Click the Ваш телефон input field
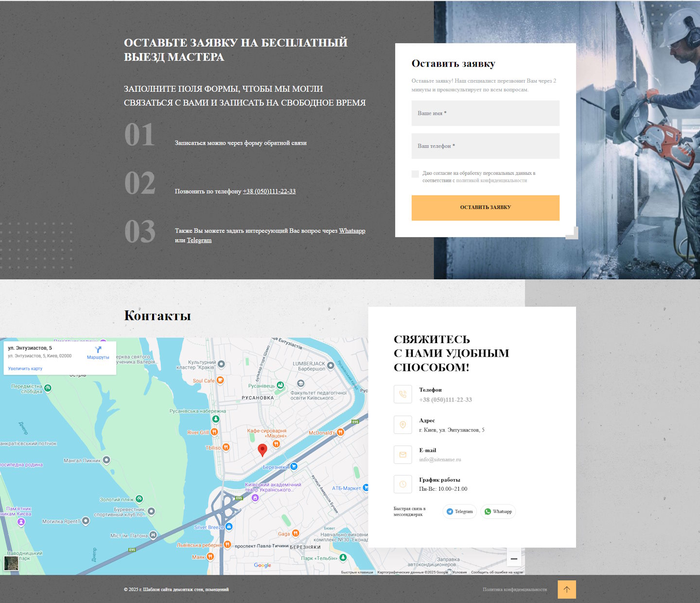This screenshot has width=700, height=603. coord(486,146)
